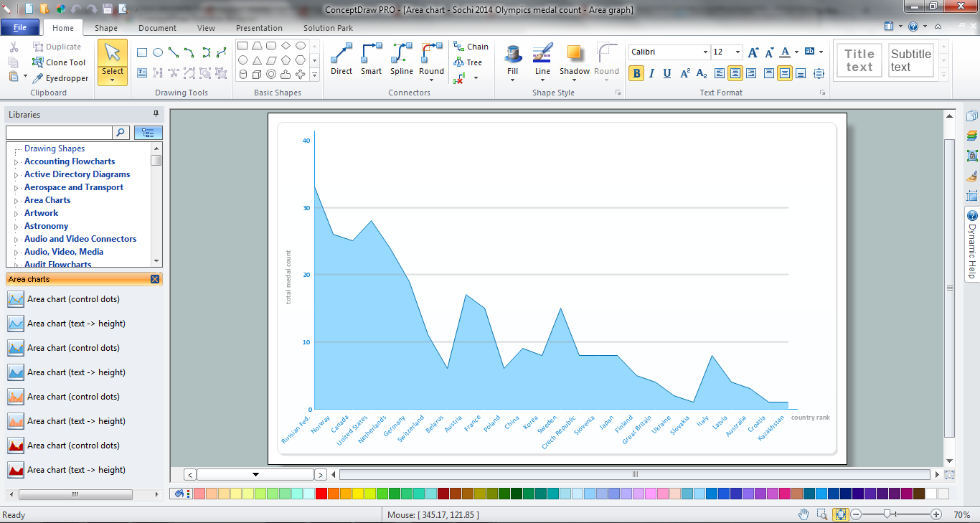The height and width of the screenshot is (523, 980).
Task: Apply superscript formatting
Action: click(x=685, y=73)
